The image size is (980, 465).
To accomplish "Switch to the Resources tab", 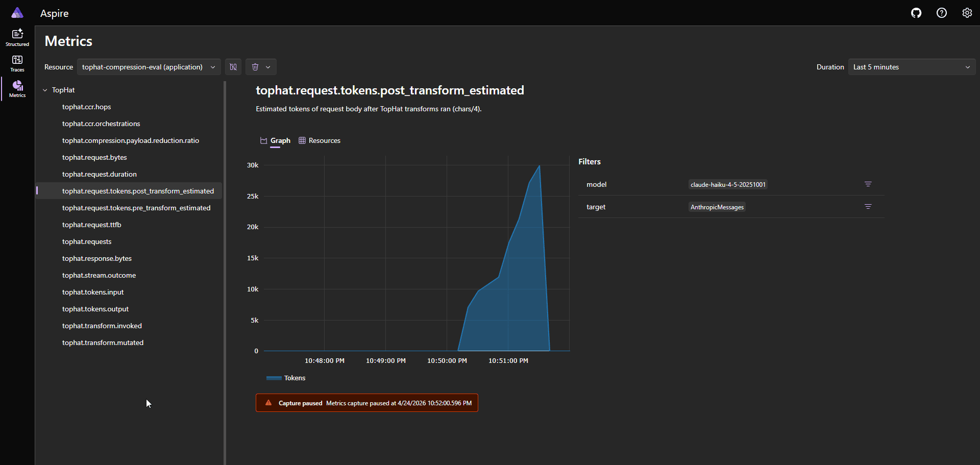I will 320,140.
